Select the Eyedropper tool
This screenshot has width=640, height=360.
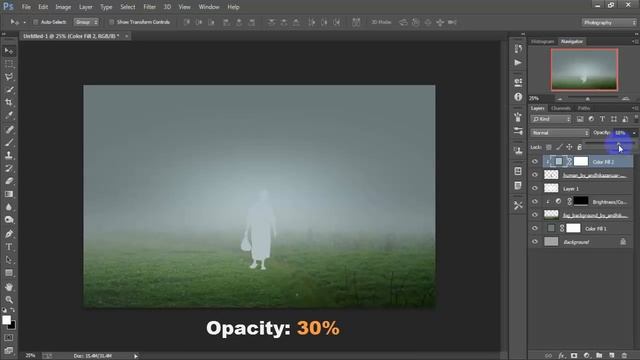[x=9, y=115]
